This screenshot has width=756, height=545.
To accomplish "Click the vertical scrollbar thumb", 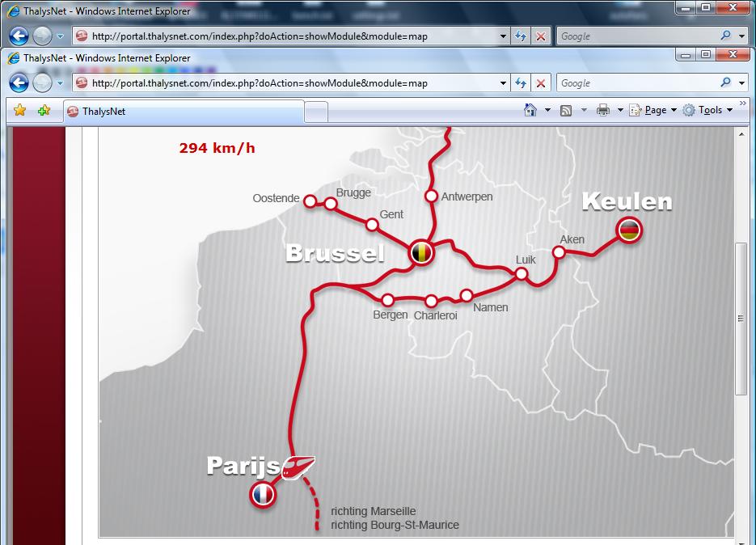I will tap(741, 319).
